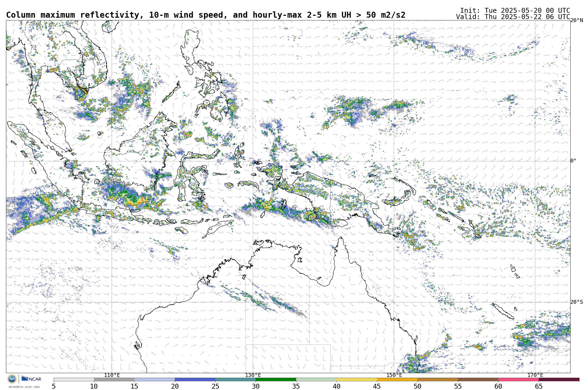Click the 170°E longitude label
This screenshot has height=390, width=588.
click(x=535, y=375)
